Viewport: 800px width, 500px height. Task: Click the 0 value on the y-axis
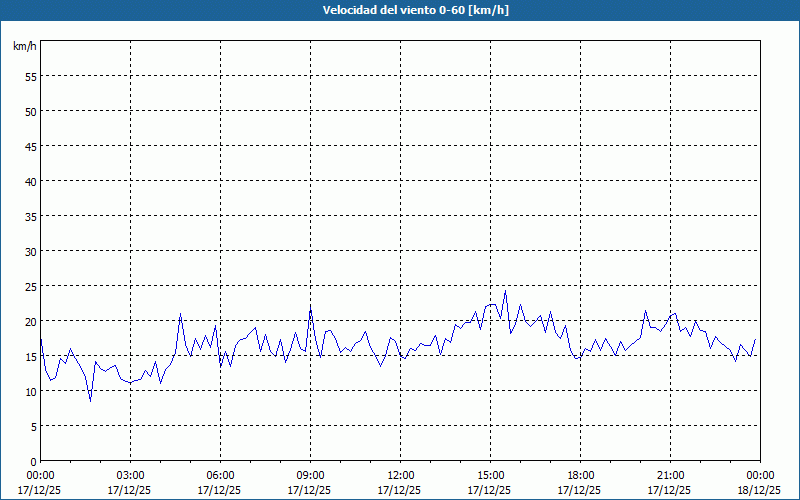[x=33, y=461]
